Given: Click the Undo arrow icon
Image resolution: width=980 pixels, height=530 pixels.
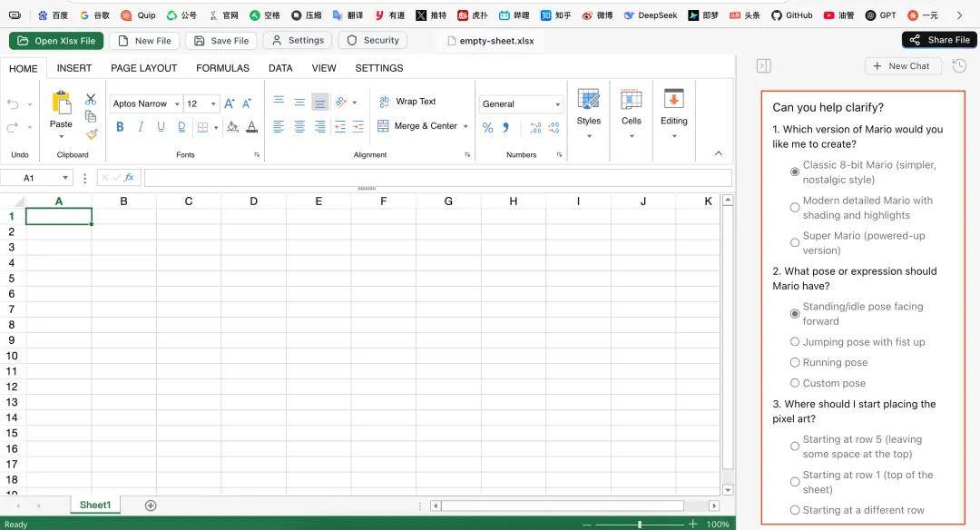Looking at the screenshot, I should pyautogui.click(x=13, y=103).
